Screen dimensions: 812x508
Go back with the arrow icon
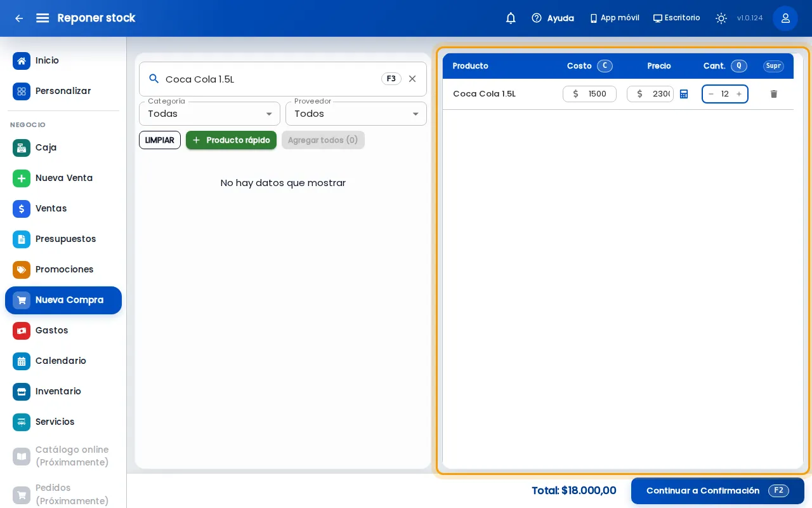(19, 18)
